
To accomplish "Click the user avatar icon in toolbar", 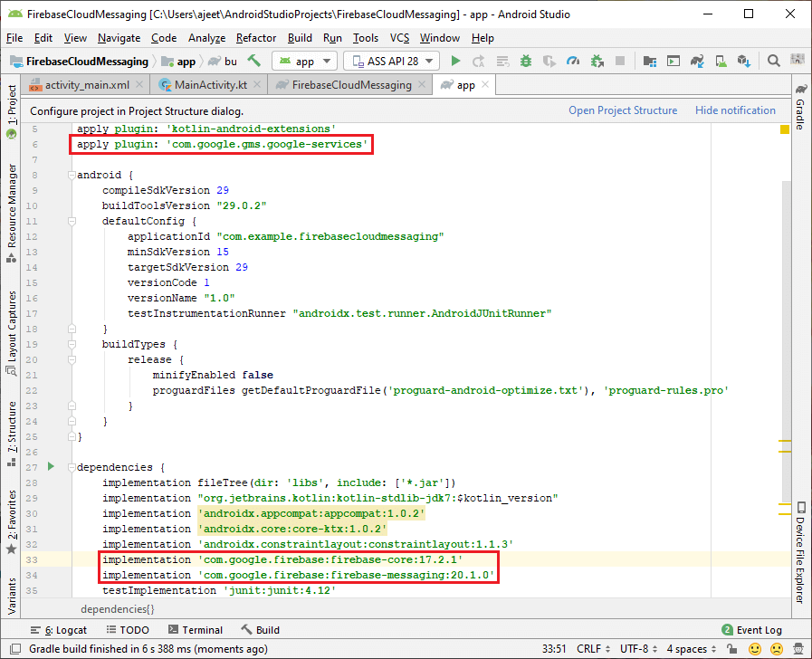I will pos(798,60).
